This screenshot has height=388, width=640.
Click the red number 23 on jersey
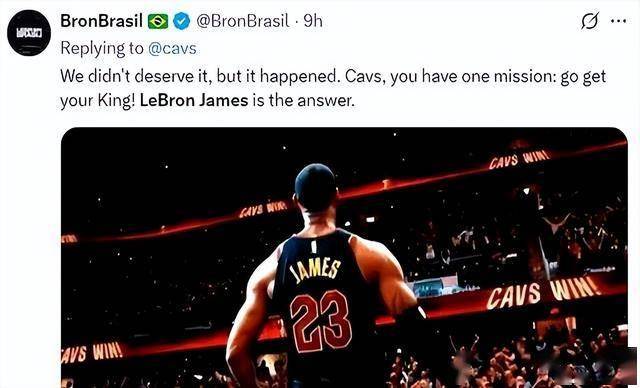[321, 321]
